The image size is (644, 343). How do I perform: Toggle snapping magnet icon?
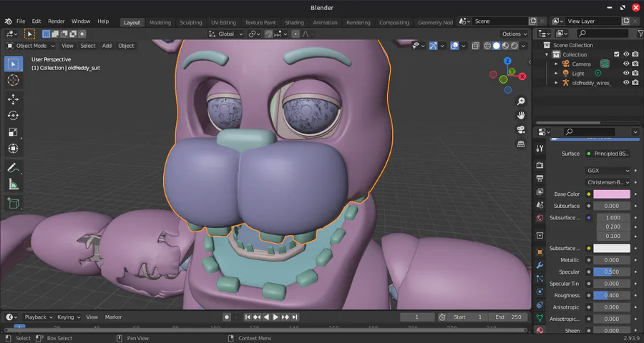[268, 34]
